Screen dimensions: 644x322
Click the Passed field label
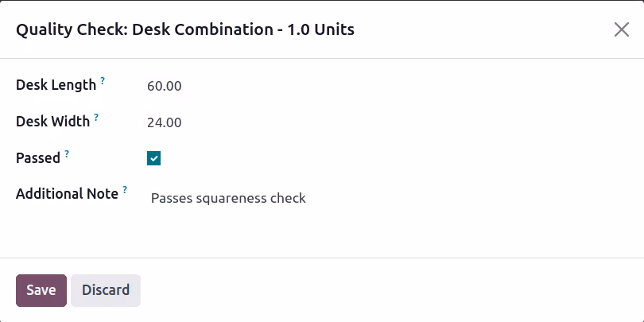(38, 157)
